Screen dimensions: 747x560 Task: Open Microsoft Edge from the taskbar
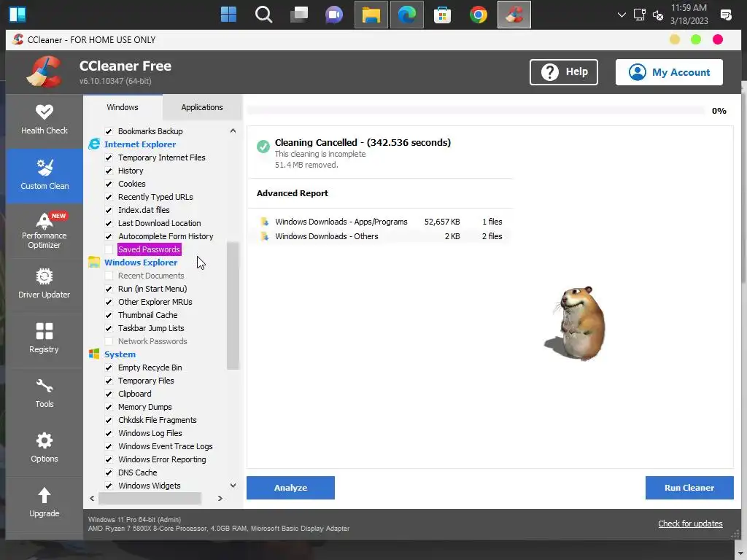[x=407, y=15]
